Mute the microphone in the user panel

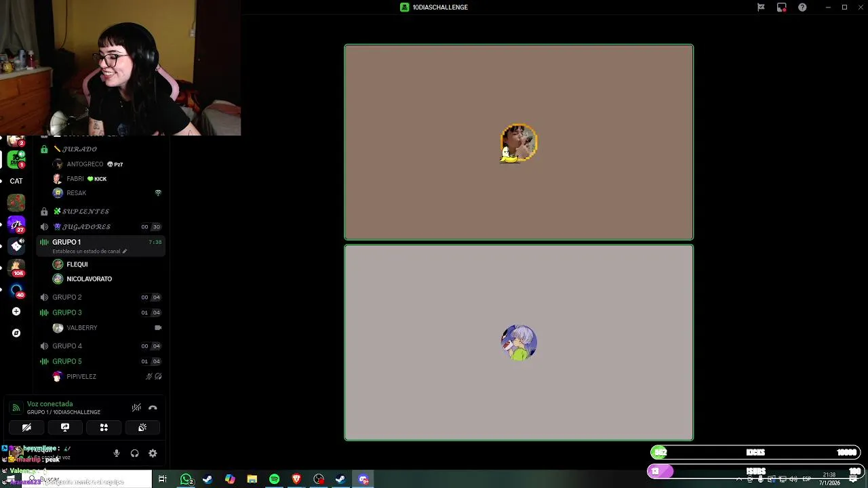click(x=116, y=453)
